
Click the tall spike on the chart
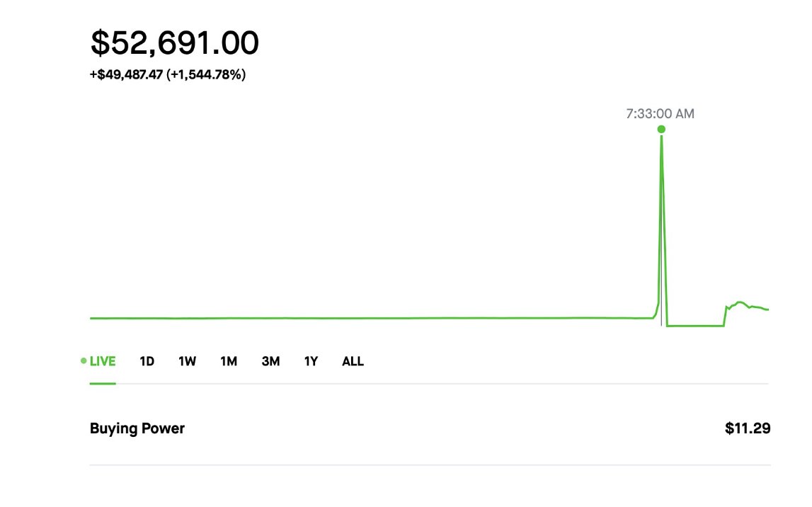coord(661,222)
